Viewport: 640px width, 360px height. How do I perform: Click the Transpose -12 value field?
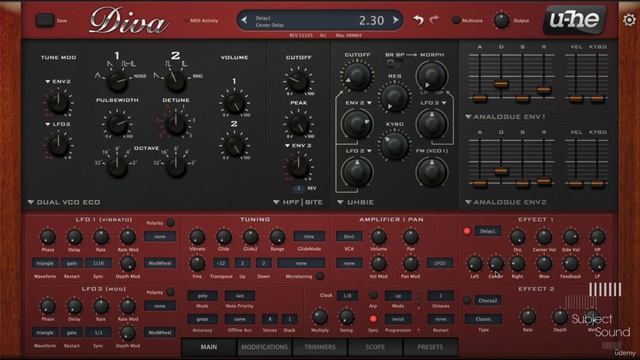(x=221, y=263)
